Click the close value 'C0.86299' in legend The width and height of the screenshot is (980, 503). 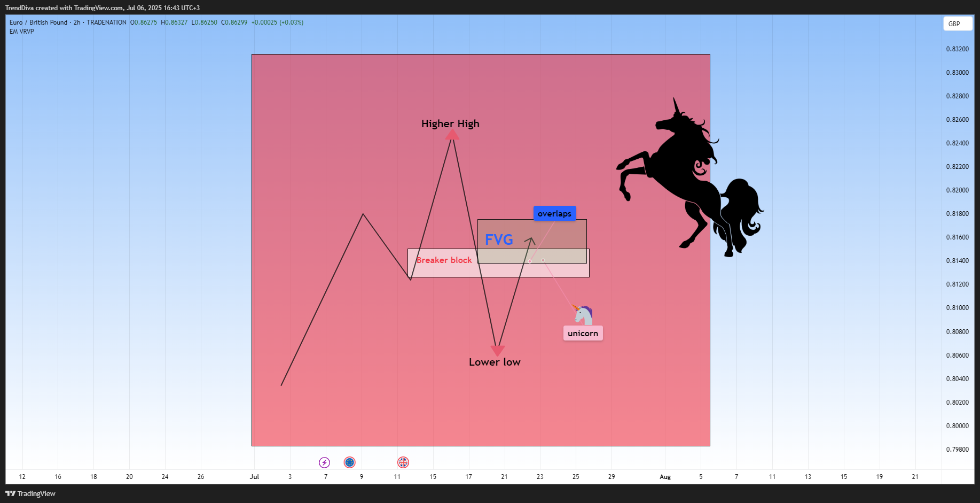point(234,22)
